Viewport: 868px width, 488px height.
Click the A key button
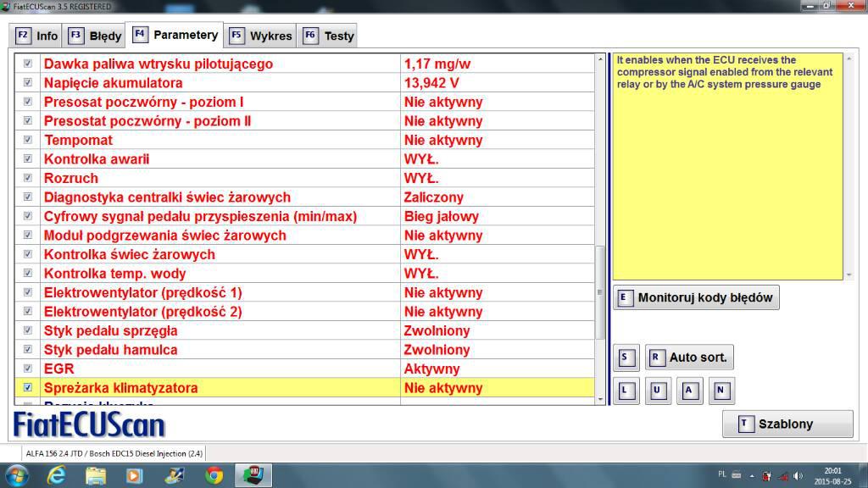[688, 391]
